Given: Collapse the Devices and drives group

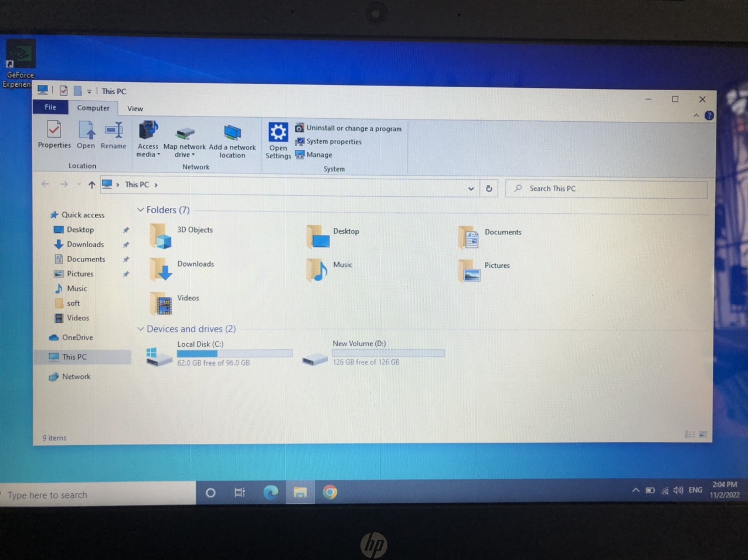Looking at the screenshot, I should [x=140, y=329].
